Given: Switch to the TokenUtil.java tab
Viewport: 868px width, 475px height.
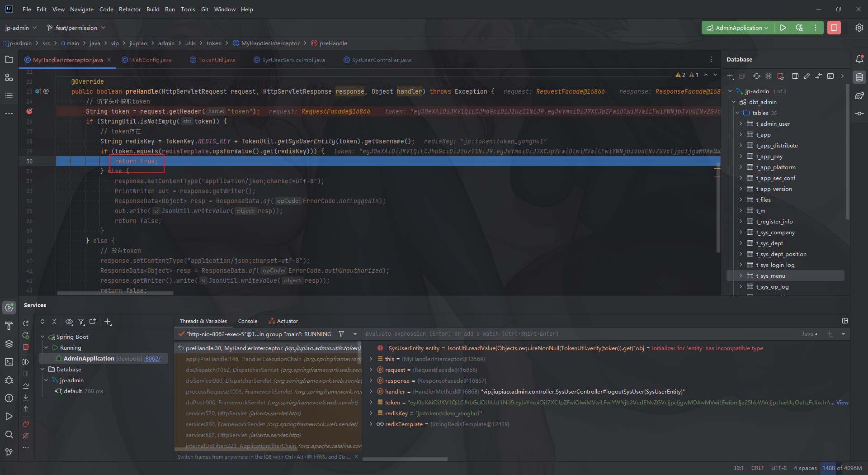Looking at the screenshot, I should pyautogui.click(x=212, y=60).
